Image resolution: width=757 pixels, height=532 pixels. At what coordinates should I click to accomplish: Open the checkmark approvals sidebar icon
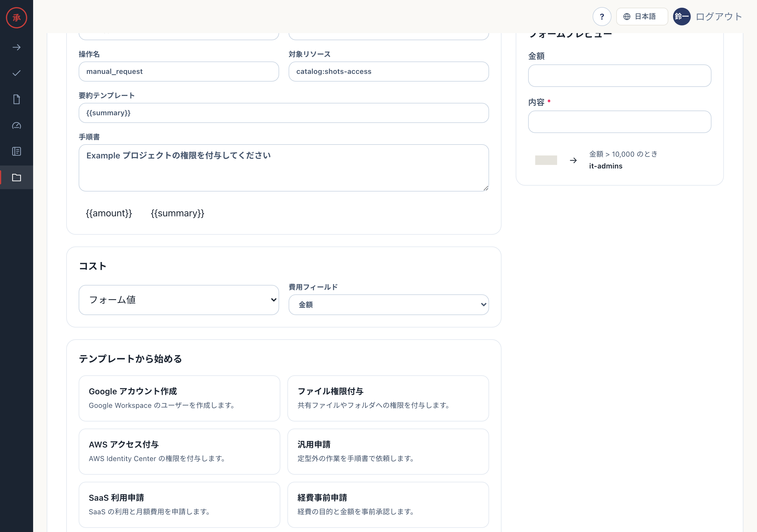(17, 73)
